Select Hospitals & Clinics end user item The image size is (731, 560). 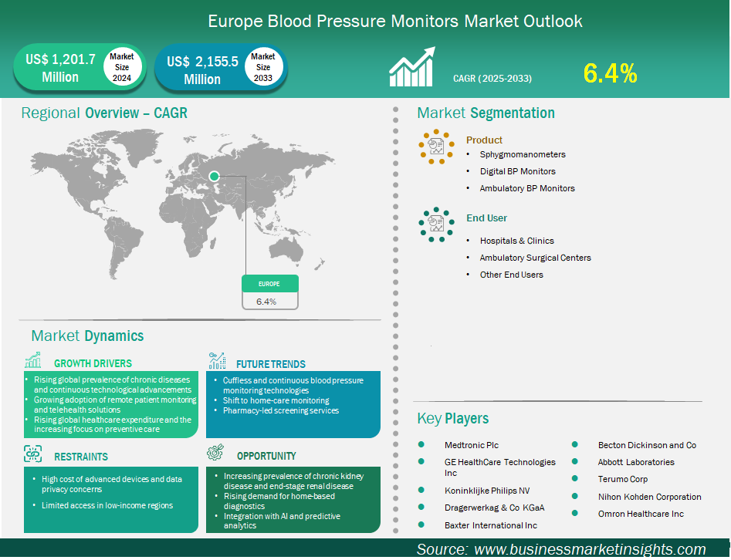click(x=516, y=241)
